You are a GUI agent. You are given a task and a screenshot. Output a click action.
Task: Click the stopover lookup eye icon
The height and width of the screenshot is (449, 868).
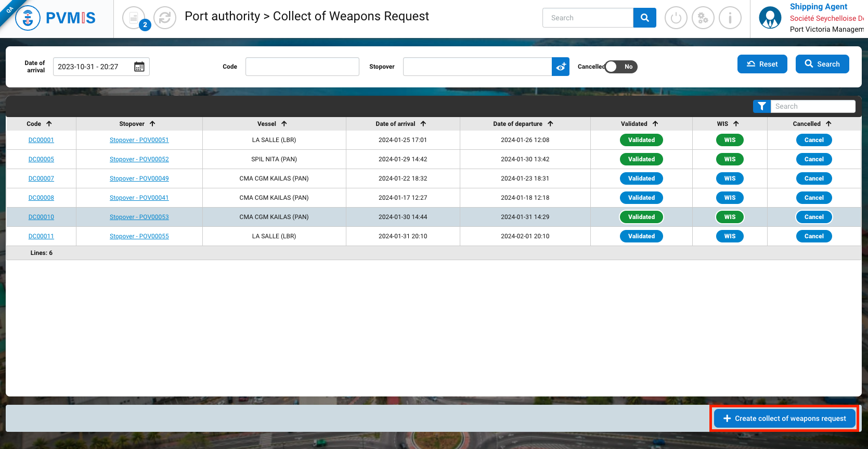561,67
